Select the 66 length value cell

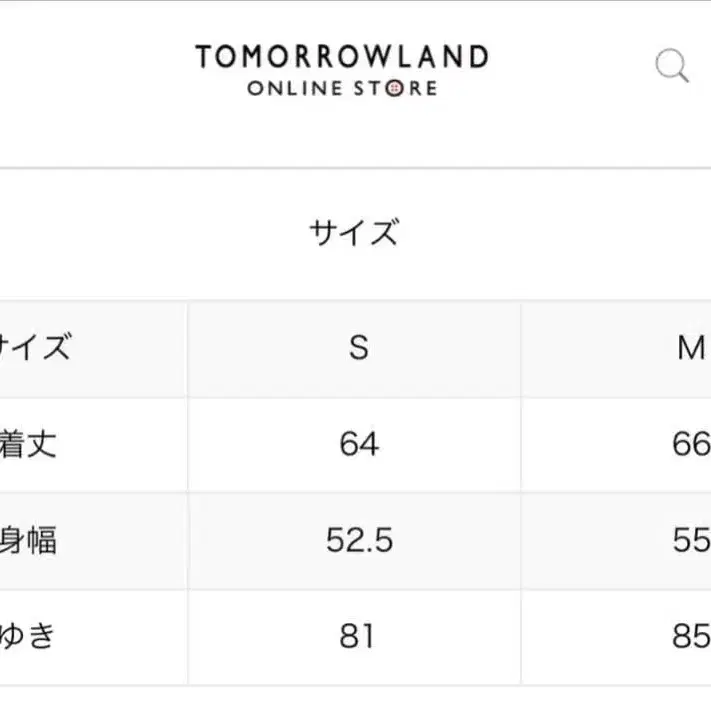[x=691, y=444]
